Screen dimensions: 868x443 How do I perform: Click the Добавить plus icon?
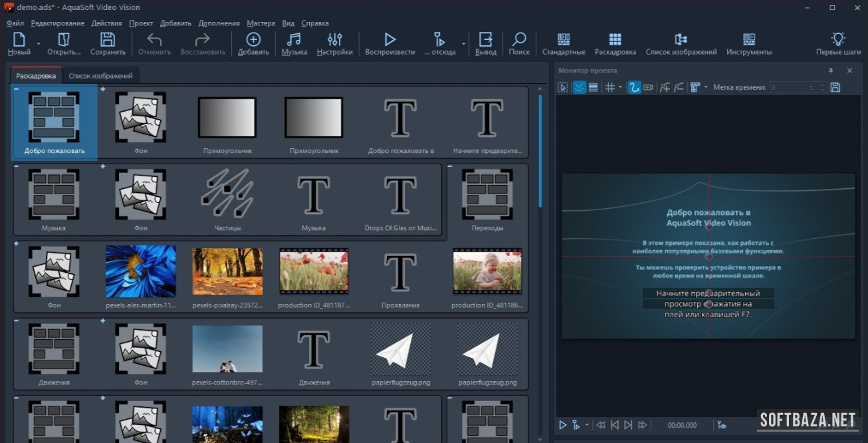(253, 40)
